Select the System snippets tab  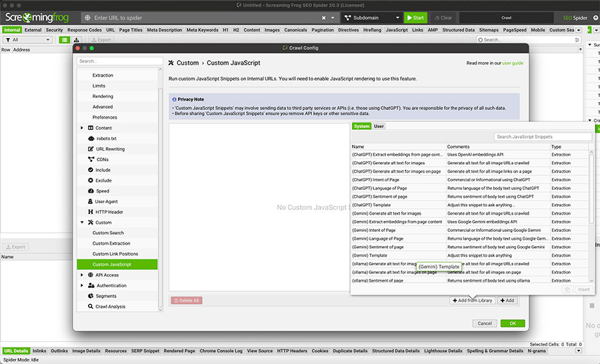pyautogui.click(x=361, y=126)
